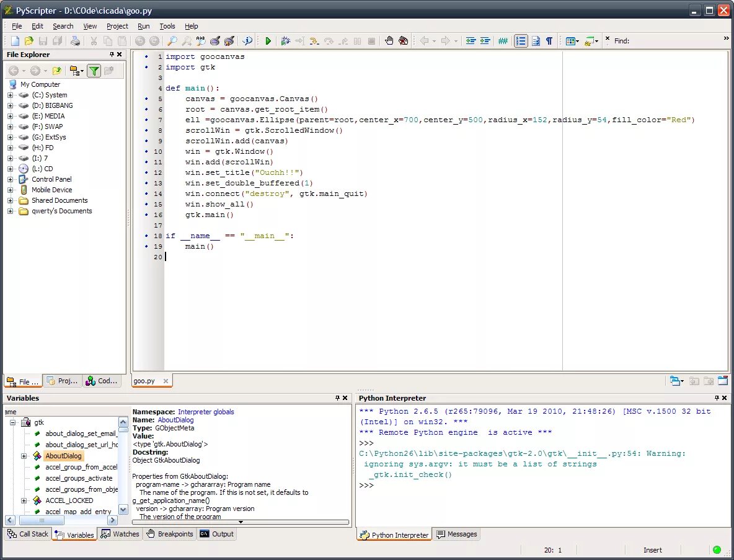Click the Debug bug icon in toolbar

tap(285, 41)
